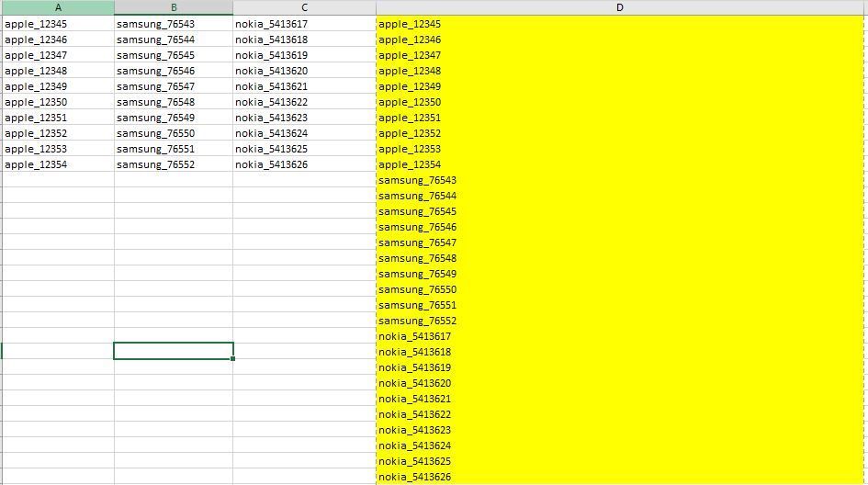Click yellow apple_12351 cell in column D
Image resolution: width=868 pixels, height=485 pixels.
point(620,118)
